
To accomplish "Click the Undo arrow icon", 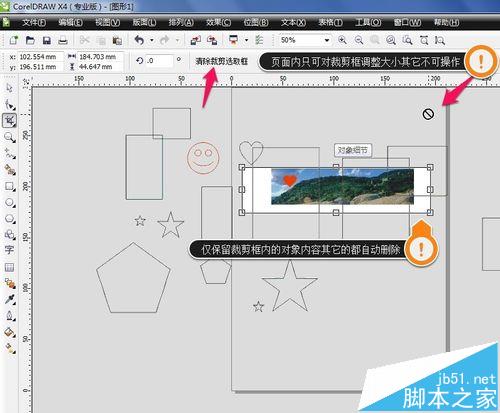I will 139,40.
